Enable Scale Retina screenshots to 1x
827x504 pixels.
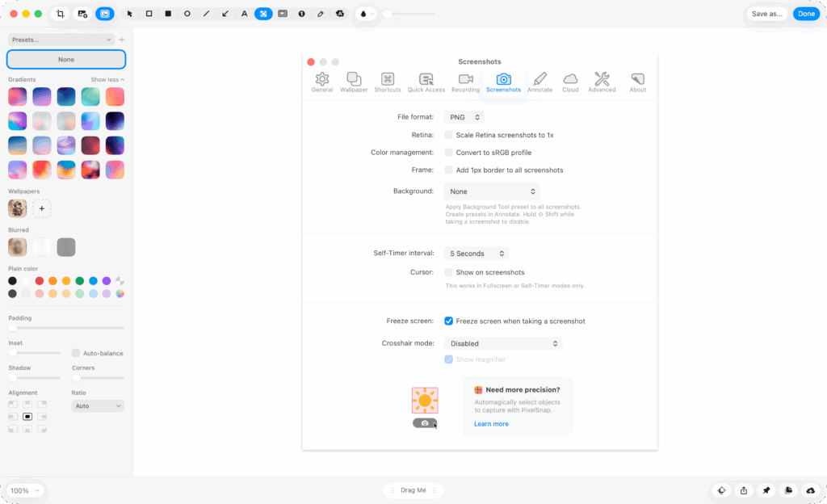click(448, 135)
